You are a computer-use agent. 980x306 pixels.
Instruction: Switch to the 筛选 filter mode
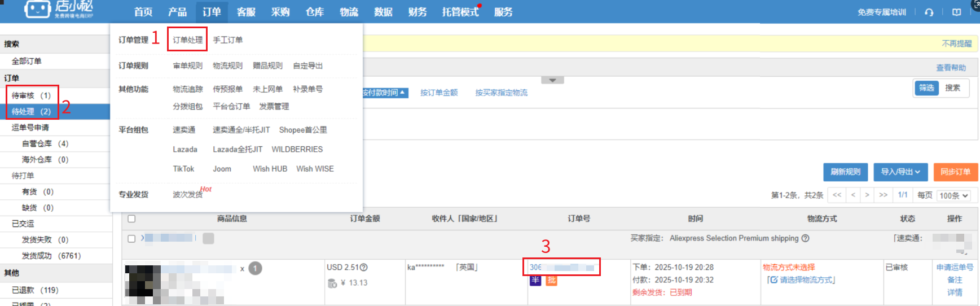pos(926,88)
